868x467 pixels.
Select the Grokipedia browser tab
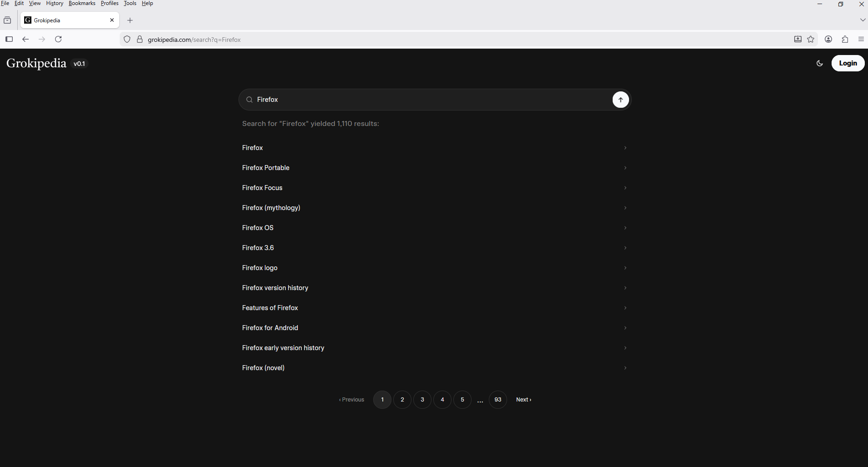[x=70, y=20]
